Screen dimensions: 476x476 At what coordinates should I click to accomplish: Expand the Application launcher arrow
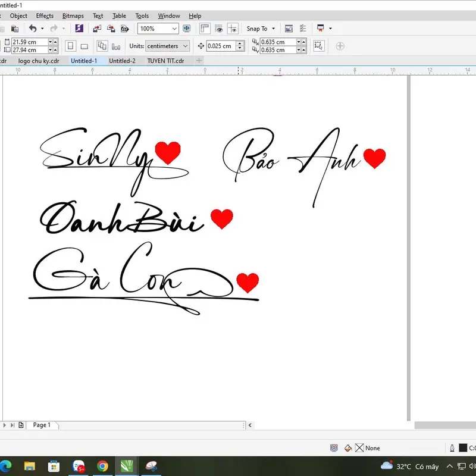tap(331, 29)
